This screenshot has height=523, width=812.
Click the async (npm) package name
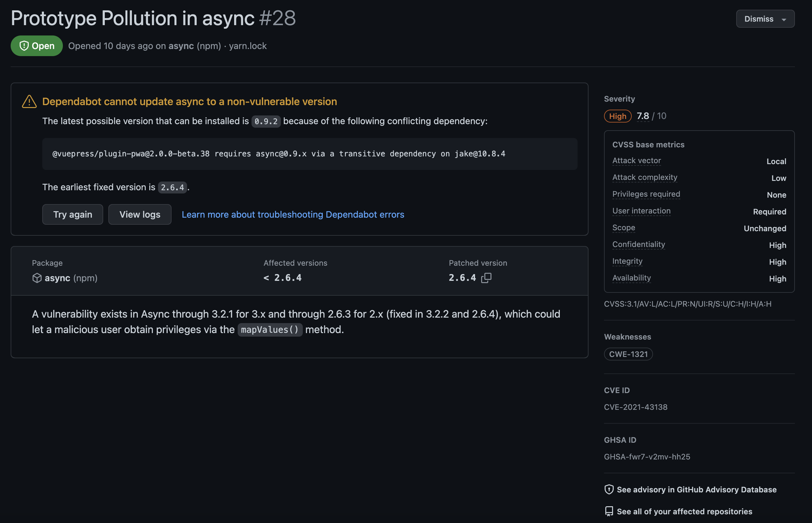[71, 278]
